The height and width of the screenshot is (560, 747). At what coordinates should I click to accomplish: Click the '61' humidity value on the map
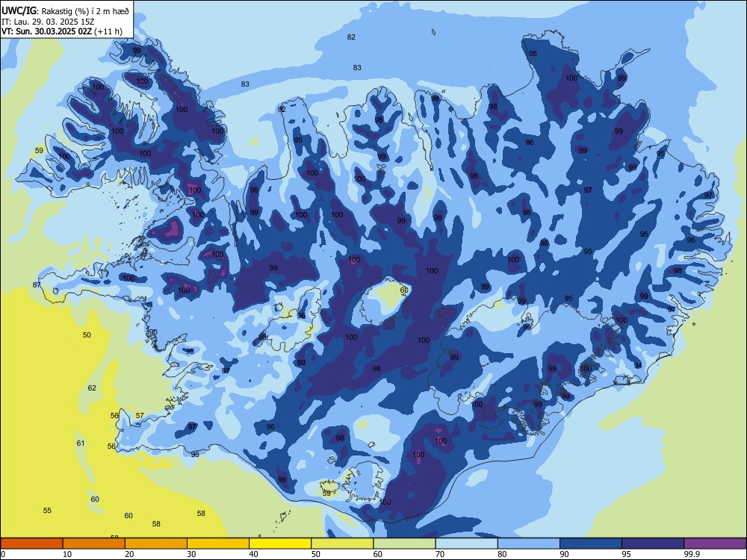(81, 444)
